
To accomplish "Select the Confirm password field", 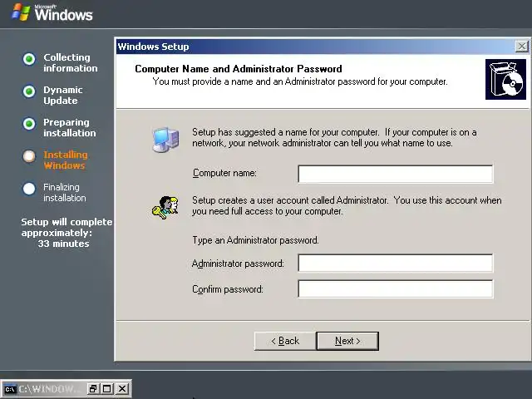I will click(396, 288).
